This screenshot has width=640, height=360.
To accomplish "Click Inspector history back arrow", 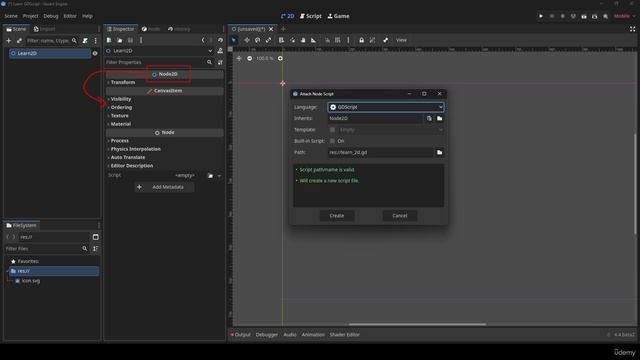I will tap(203, 40).
